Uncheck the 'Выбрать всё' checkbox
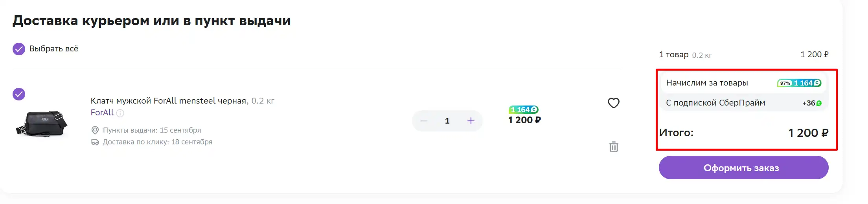868x204 pixels. pyautogui.click(x=19, y=49)
